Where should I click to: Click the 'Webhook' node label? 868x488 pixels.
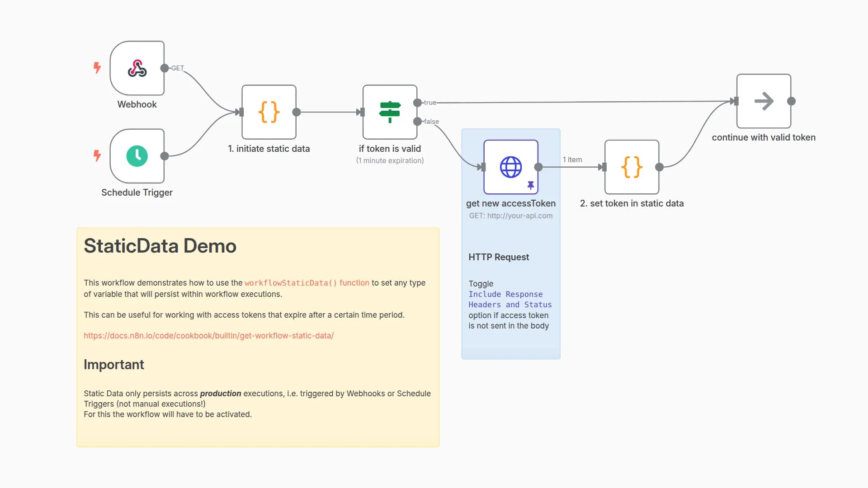point(137,104)
